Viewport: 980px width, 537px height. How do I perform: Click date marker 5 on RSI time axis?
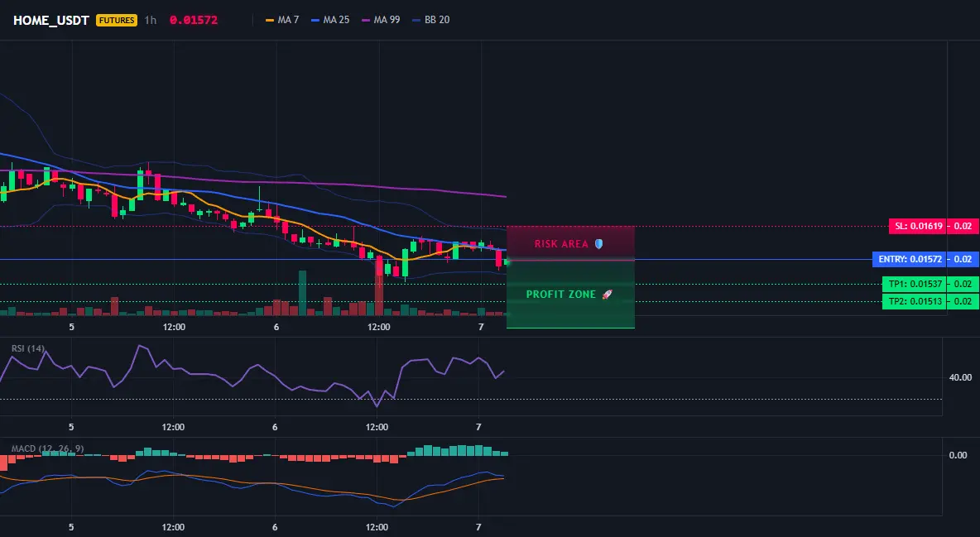71,427
